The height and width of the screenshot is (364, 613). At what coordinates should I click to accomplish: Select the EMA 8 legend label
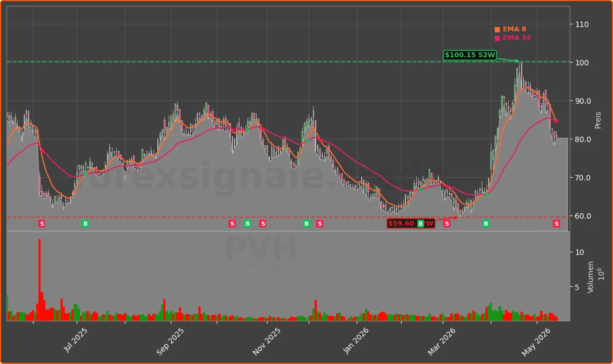tap(514, 29)
